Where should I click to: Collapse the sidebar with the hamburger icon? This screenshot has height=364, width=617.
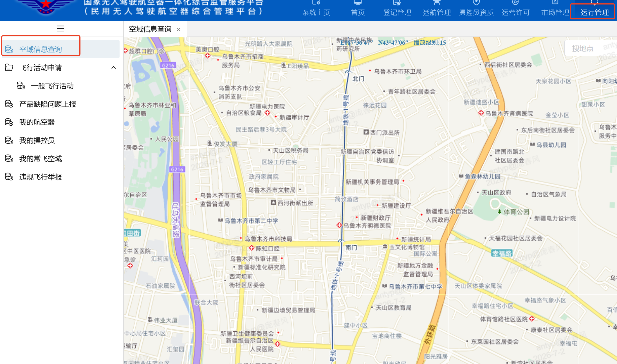pos(60,28)
